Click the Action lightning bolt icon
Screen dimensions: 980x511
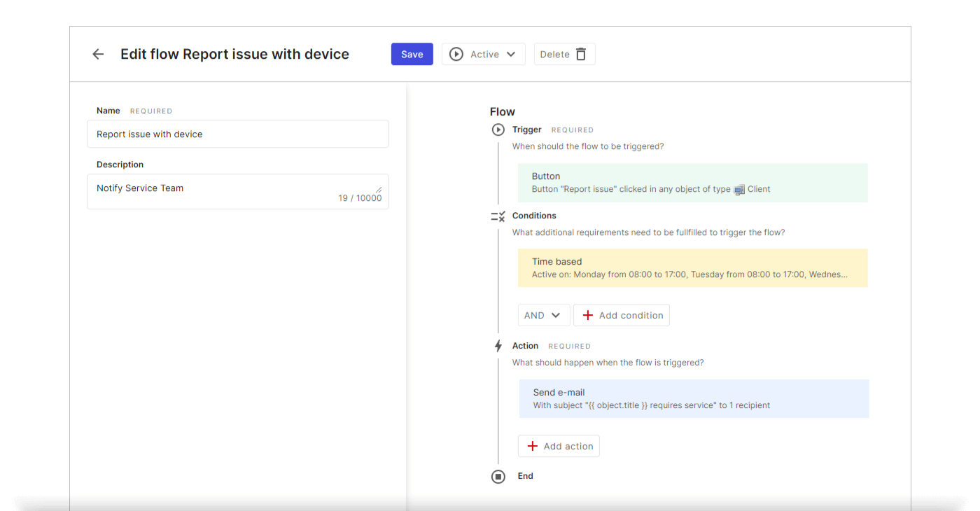pos(498,346)
